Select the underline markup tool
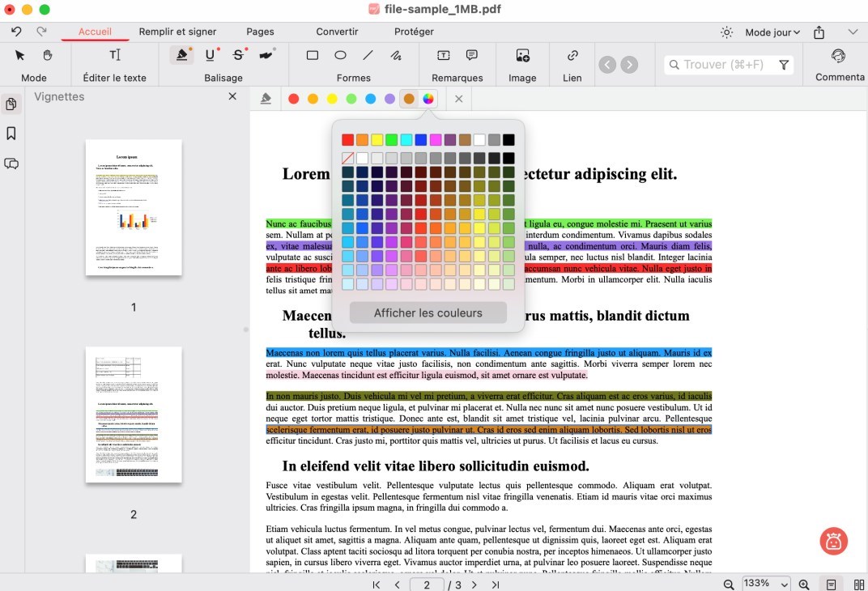 [209, 53]
